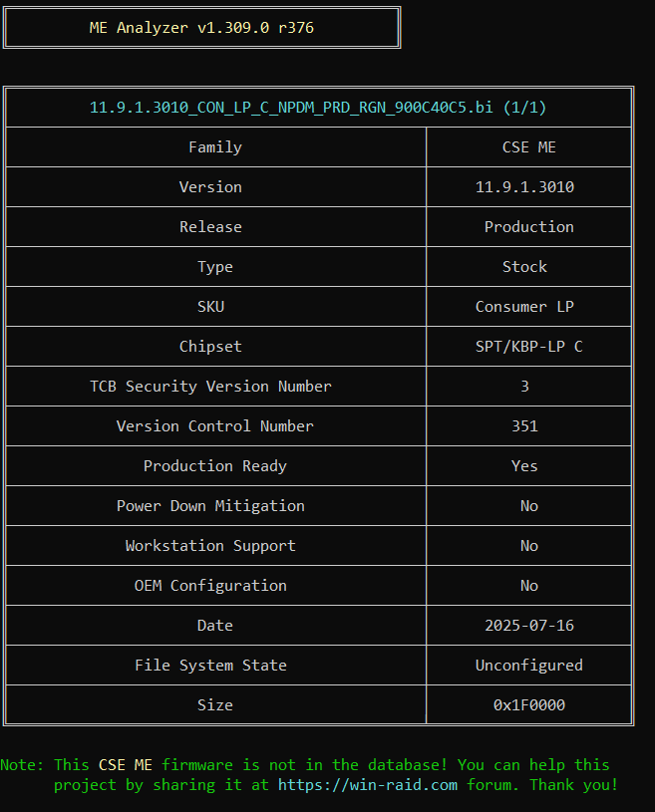Viewport: 655px width, 812px height.
Task: Click the Version value 11.9.1.3010
Action: point(524,187)
